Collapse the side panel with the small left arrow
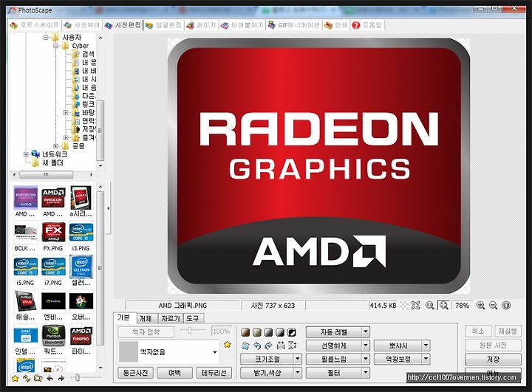The image size is (532, 392). click(x=108, y=208)
